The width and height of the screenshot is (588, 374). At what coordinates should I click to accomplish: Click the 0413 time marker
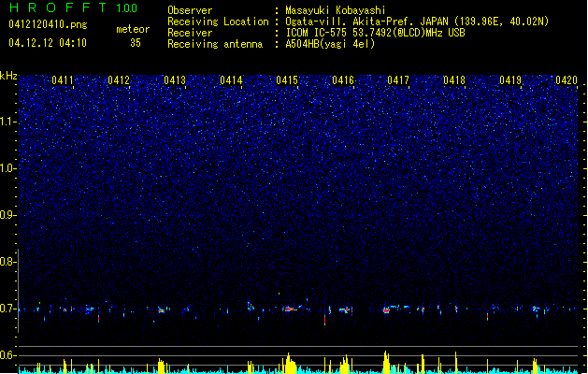click(175, 80)
